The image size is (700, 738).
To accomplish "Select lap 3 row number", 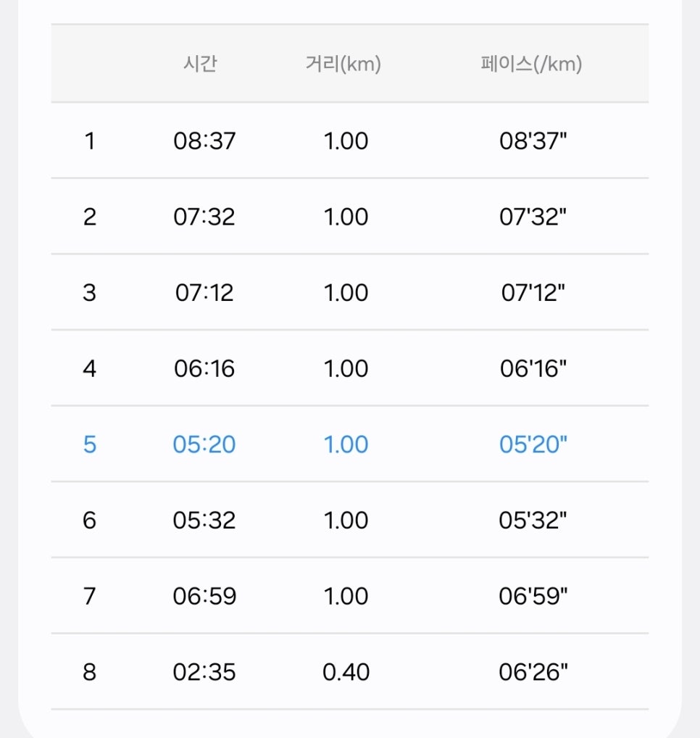I will pyautogui.click(x=89, y=292).
